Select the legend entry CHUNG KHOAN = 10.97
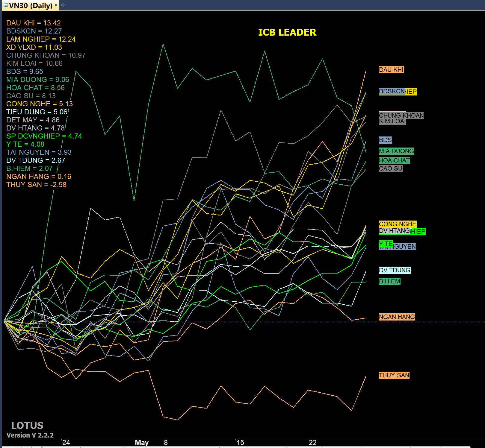Viewport: 485px width, 448px height. (x=46, y=55)
